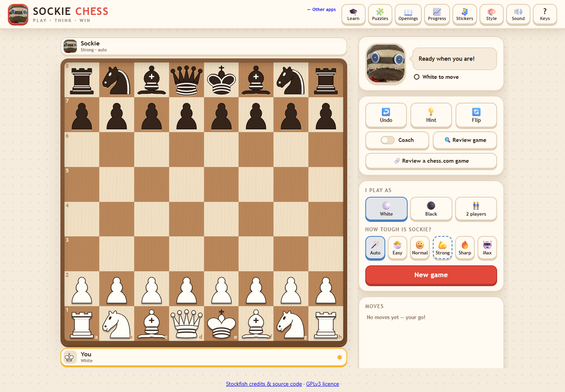Open the Style palette options

[x=492, y=15]
